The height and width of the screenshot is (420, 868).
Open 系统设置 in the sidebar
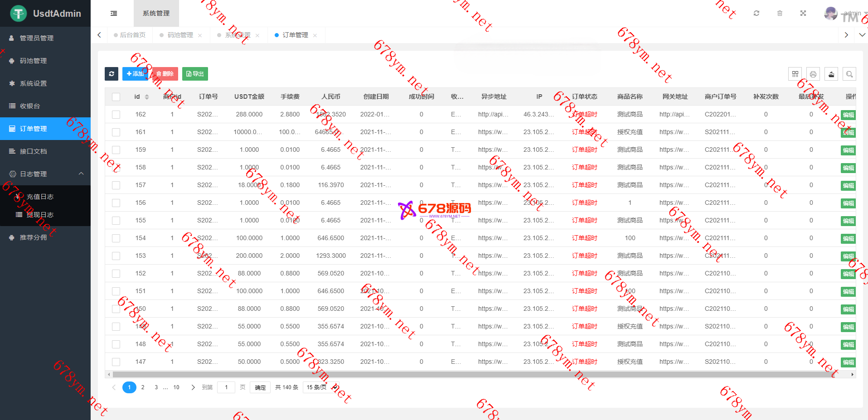click(x=34, y=83)
